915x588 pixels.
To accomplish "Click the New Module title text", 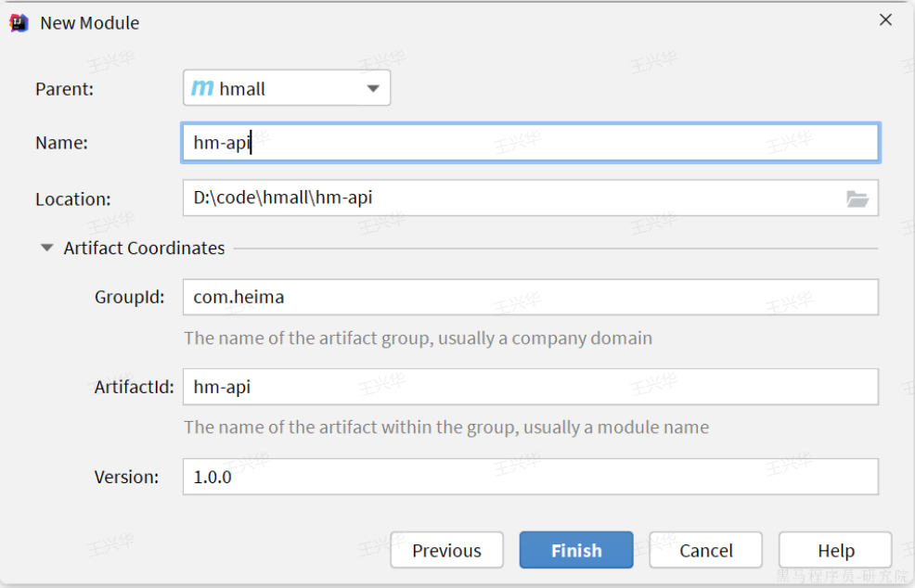I will [89, 23].
